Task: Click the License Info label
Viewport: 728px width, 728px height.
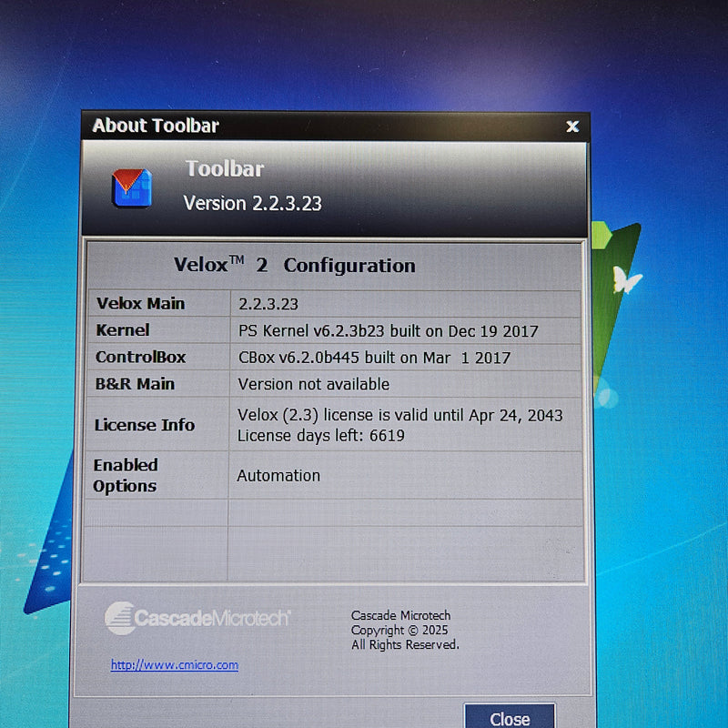Action: (145, 425)
